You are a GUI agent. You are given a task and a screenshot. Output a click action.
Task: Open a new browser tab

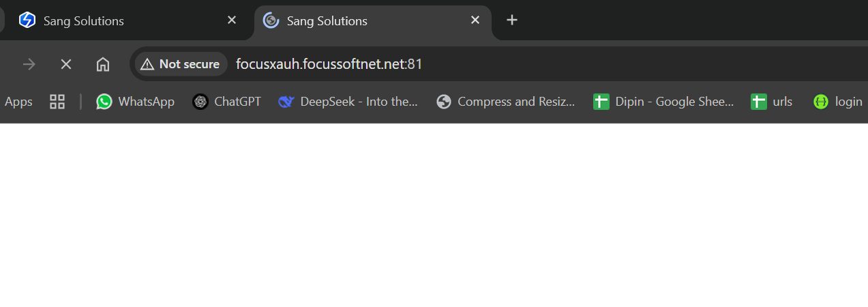pos(512,20)
